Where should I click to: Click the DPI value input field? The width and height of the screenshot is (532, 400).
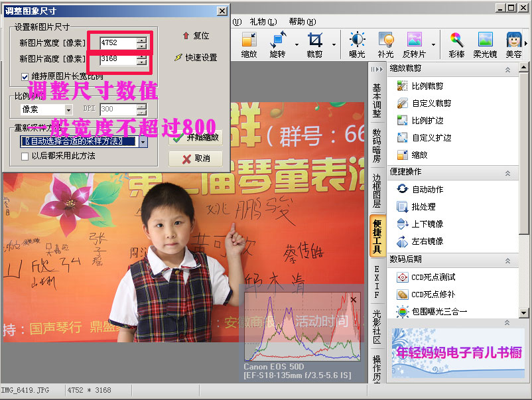click(x=119, y=109)
